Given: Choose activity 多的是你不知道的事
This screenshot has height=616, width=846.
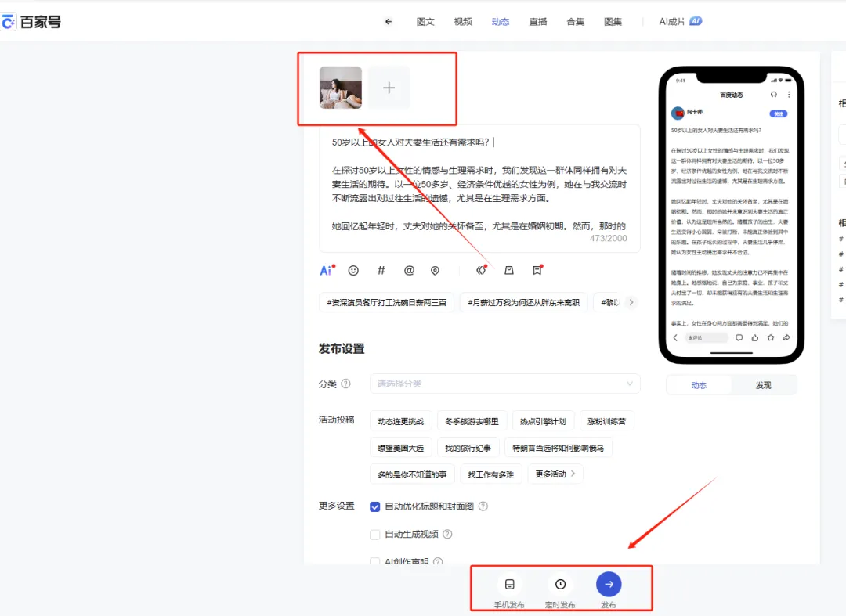Looking at the screenshot, I should [x=412, y=474].
